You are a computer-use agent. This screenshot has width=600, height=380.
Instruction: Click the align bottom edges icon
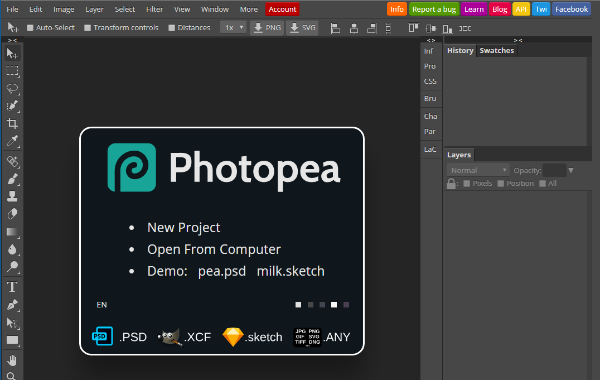[447, 28]
